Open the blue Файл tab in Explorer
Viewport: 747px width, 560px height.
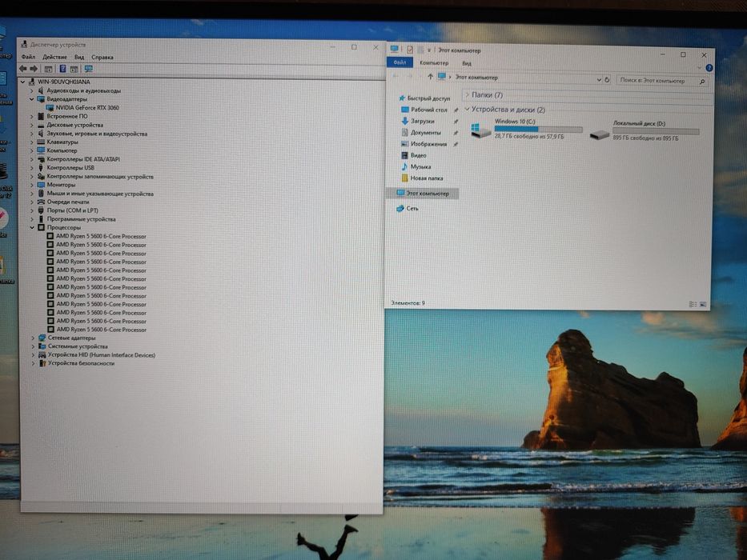pyautogui.click(x=400, y=62)
